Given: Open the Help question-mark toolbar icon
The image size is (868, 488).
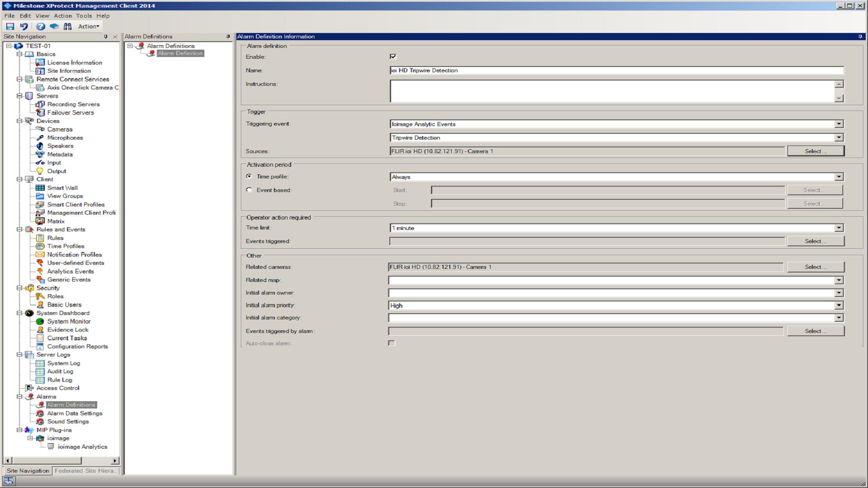Looking at the screenshot, I should (x=41, y=27).
